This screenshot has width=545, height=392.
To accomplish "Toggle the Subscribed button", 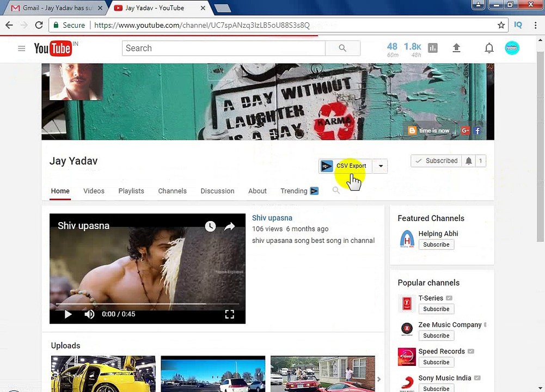I will pyautogui.click(x=436, y=161).
